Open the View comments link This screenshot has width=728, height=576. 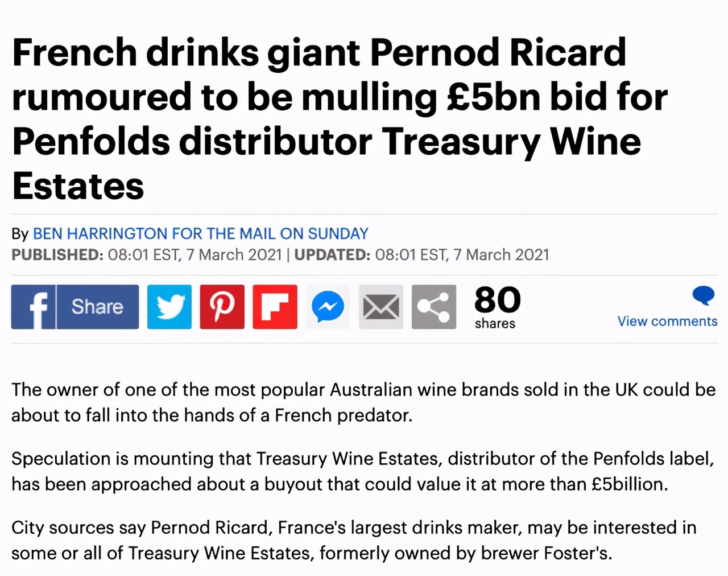(x=668, y=322)
